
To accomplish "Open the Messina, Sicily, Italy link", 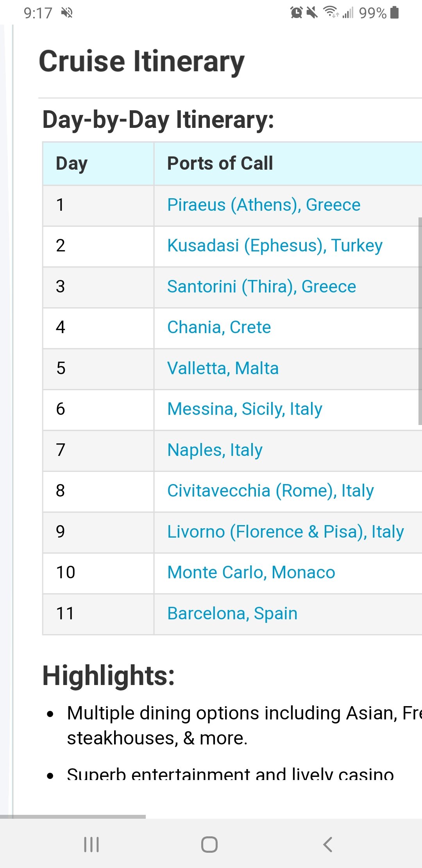I will point(245,409).
